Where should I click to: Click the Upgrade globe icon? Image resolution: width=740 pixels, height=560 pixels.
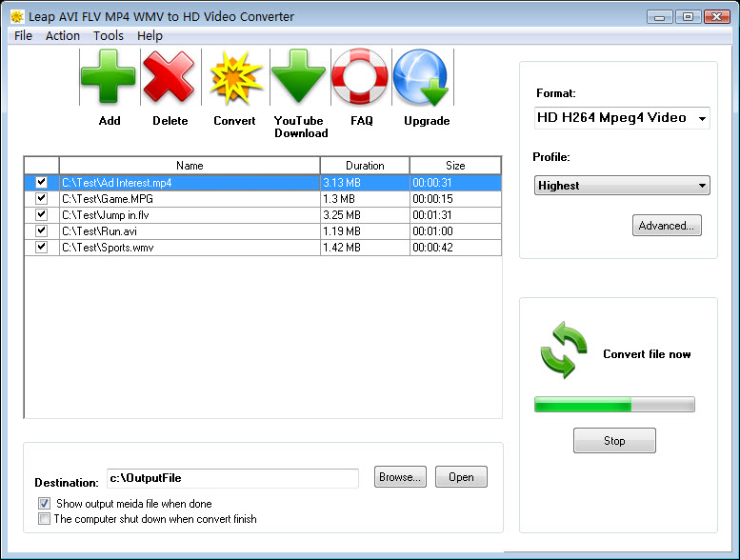[x=422, y=77]
